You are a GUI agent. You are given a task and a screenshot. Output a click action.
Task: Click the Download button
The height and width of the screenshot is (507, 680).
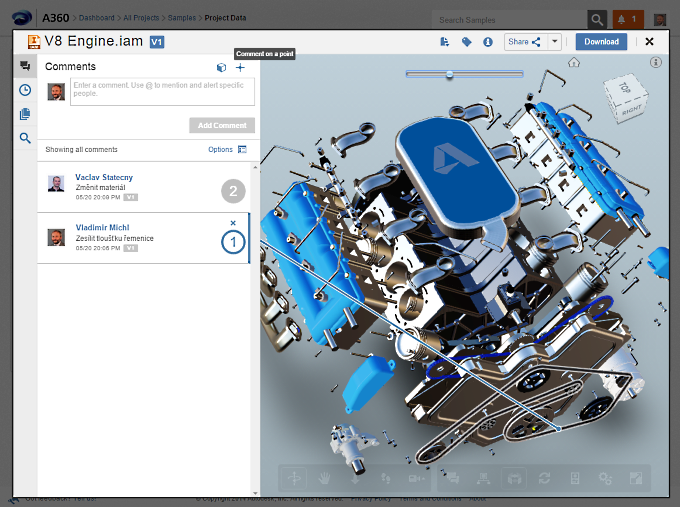tap(601, 42)
